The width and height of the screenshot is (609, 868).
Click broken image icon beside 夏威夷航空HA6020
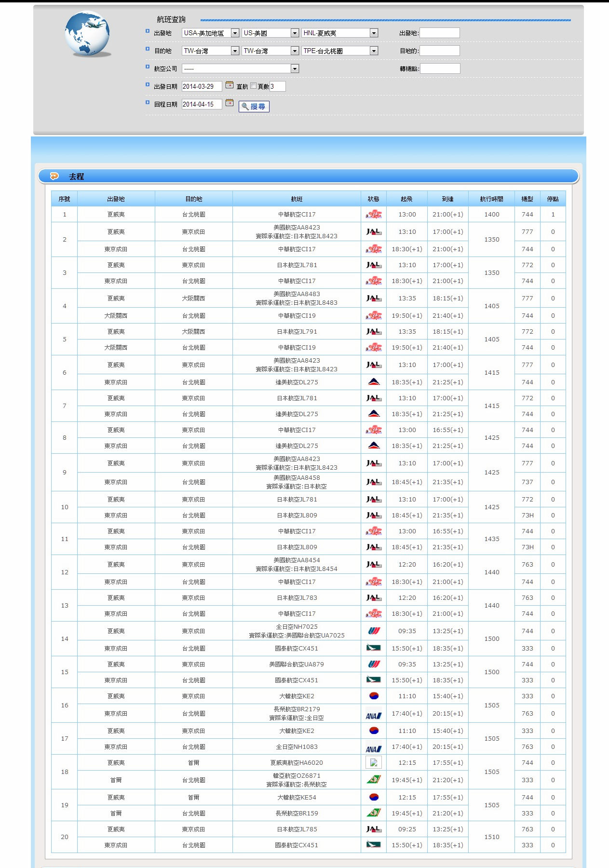tap(374, 763)
